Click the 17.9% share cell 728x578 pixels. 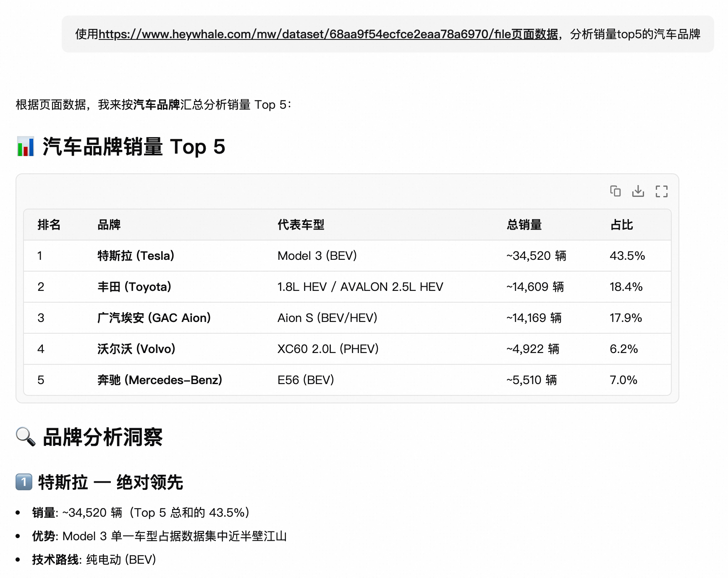click(x=626, y=318)
